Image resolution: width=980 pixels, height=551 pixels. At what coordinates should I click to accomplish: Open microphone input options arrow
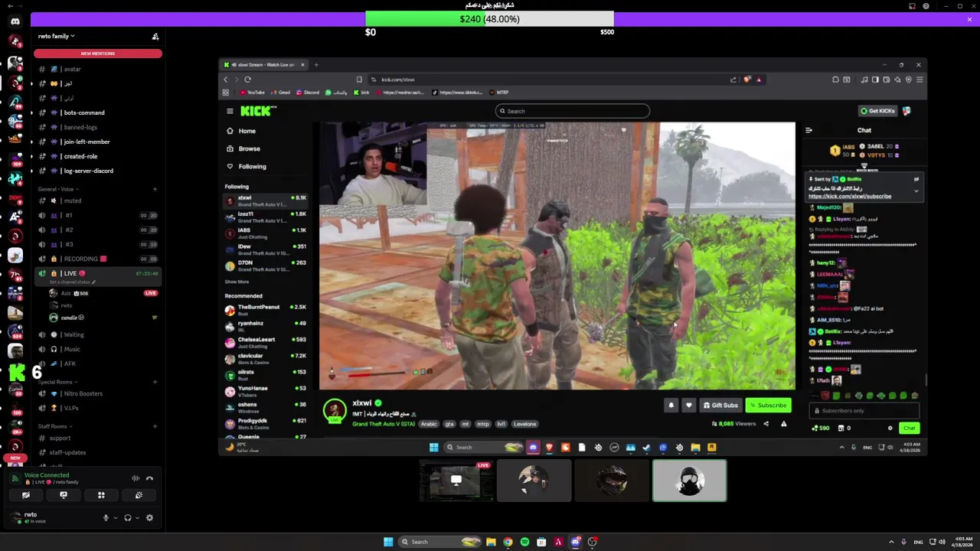point(116,518)
